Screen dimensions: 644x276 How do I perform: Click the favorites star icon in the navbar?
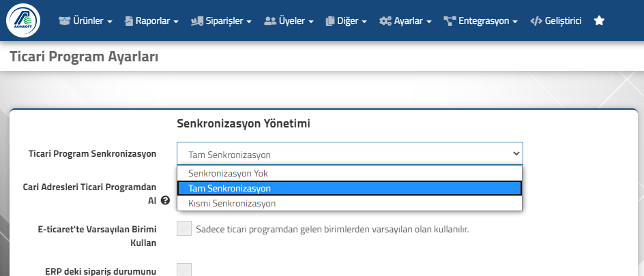(x=599, y=20)
